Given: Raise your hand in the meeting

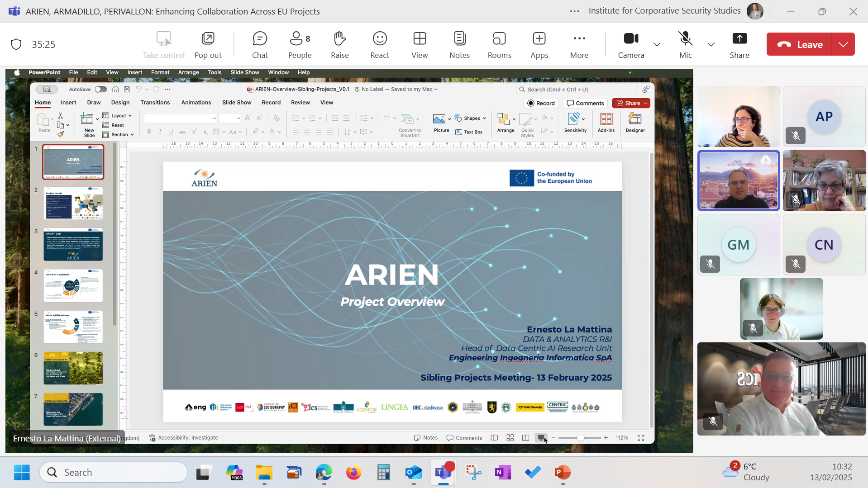Looking at the screenshot, I should click(x=339, y=44).
